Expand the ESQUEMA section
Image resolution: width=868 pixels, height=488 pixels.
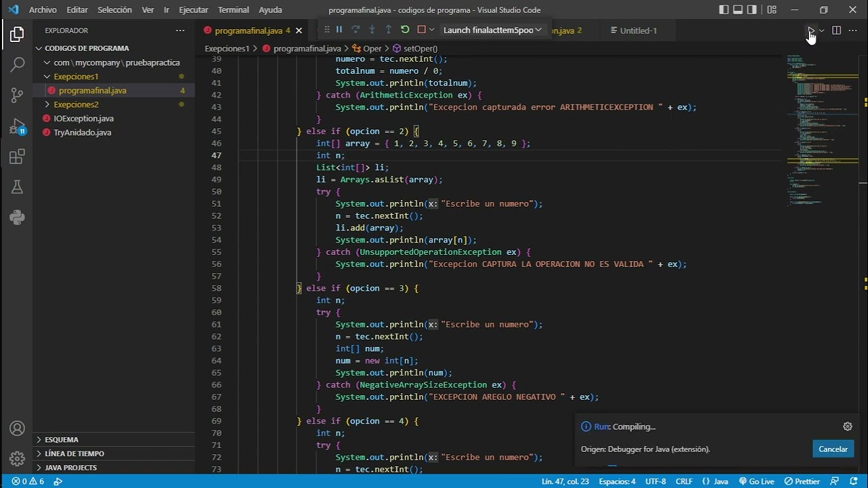114,439
